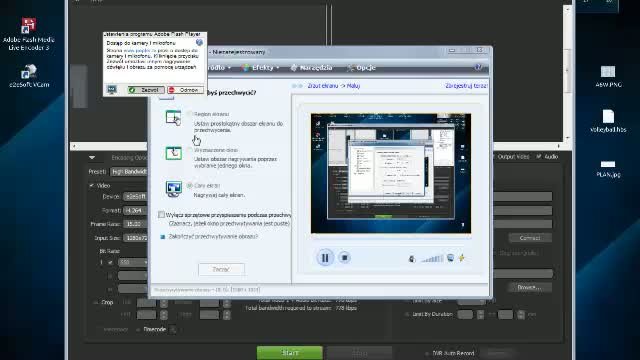Open the Opcje menu

[361, 68]
